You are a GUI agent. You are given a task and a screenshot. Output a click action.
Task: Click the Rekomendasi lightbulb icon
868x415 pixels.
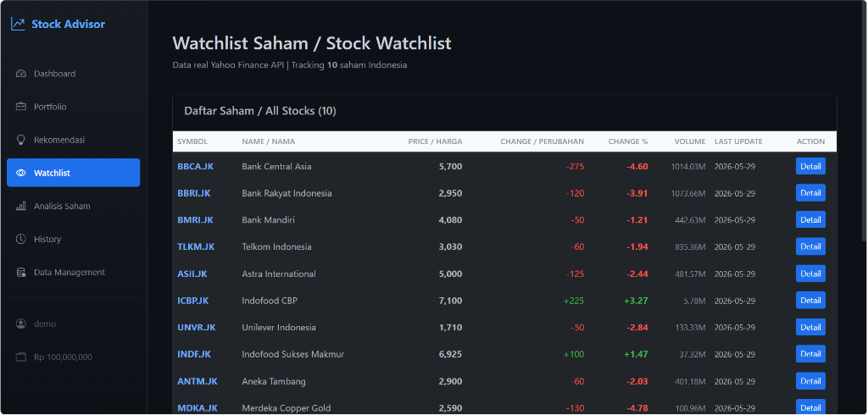[x=21, y=140]
